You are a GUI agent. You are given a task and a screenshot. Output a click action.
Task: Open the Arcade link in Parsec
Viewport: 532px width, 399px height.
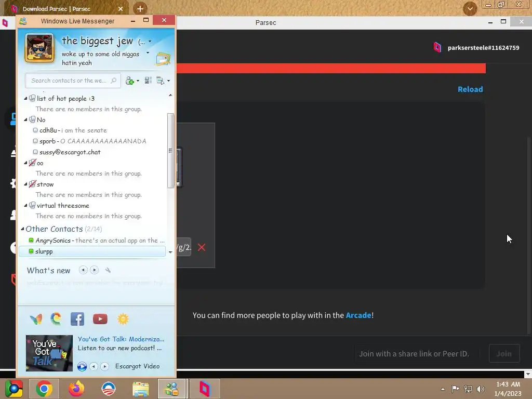(x=358, y=315)
